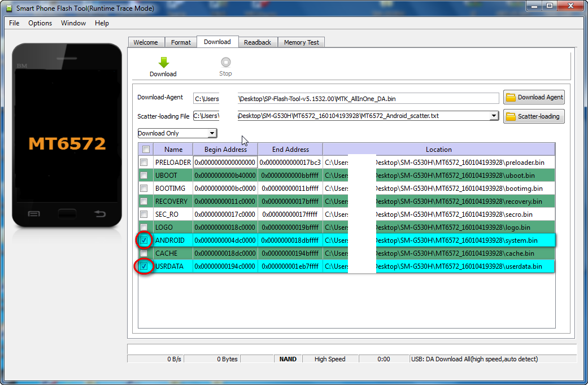Open the Window menu
The image size is (588, 385).
point(73,23)
